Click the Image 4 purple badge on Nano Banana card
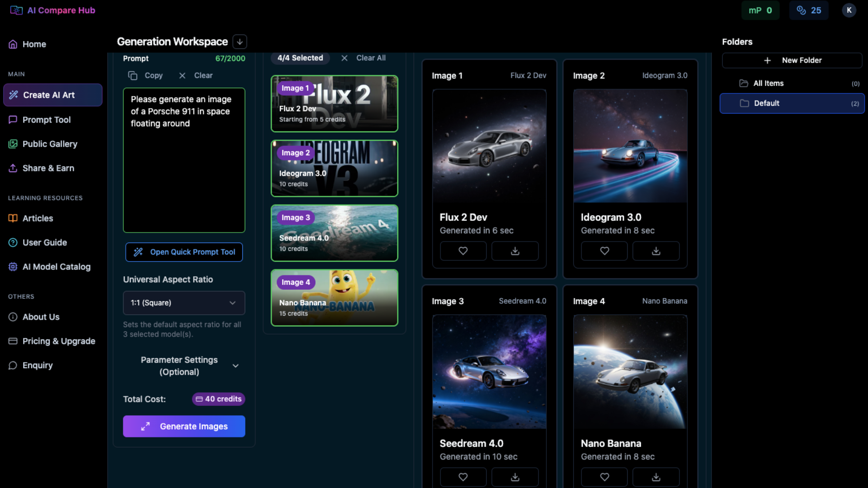 (296, 282)
